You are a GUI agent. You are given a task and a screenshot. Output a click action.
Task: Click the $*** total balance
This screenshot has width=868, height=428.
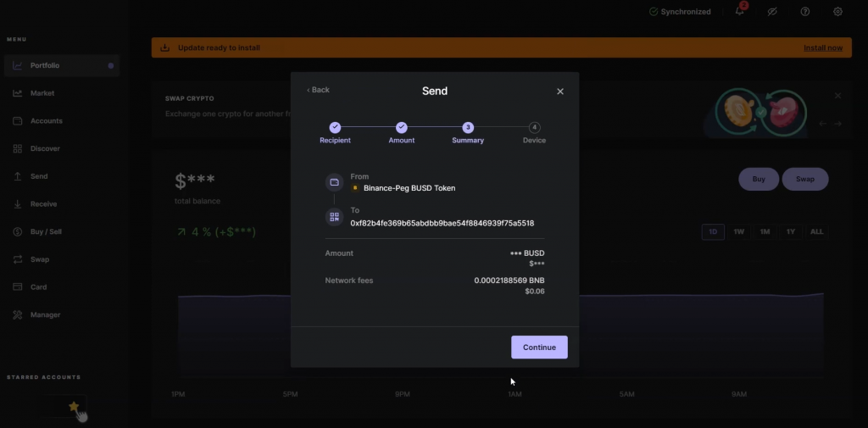[195, 181]
